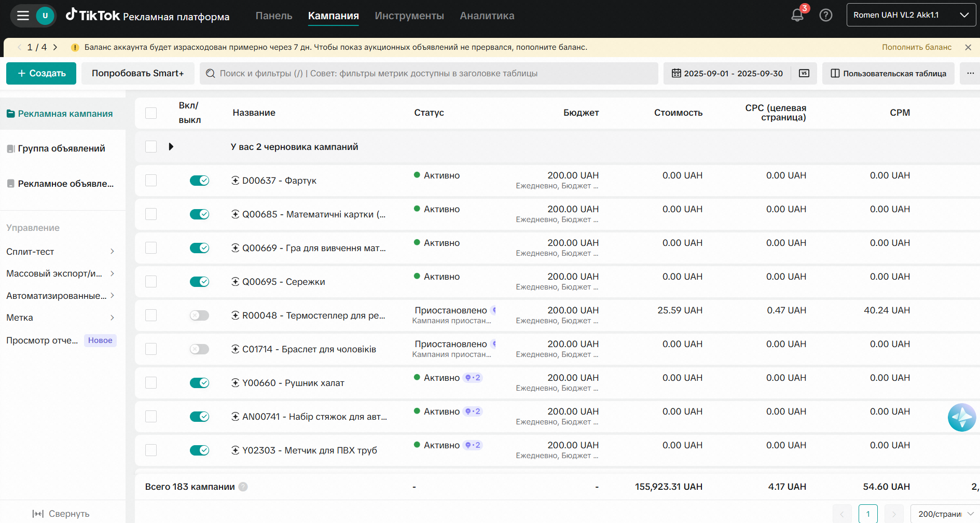Switch to the Аналитика tab
This screenshot has width=980, height=523.
(487, 16)
